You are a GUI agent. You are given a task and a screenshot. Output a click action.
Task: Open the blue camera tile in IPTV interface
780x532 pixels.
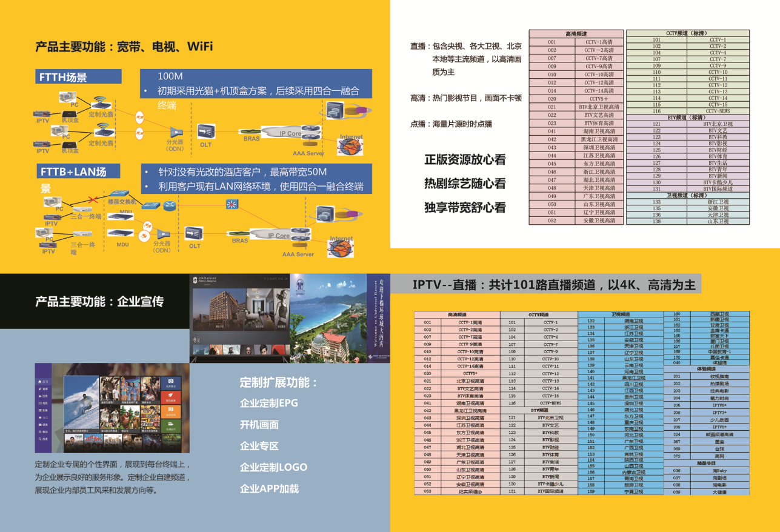click(171, 382)
